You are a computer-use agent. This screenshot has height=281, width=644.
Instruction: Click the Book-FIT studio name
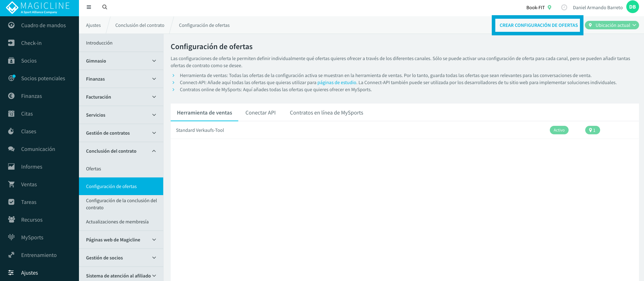pyautogui.click(x=535, y=7)
